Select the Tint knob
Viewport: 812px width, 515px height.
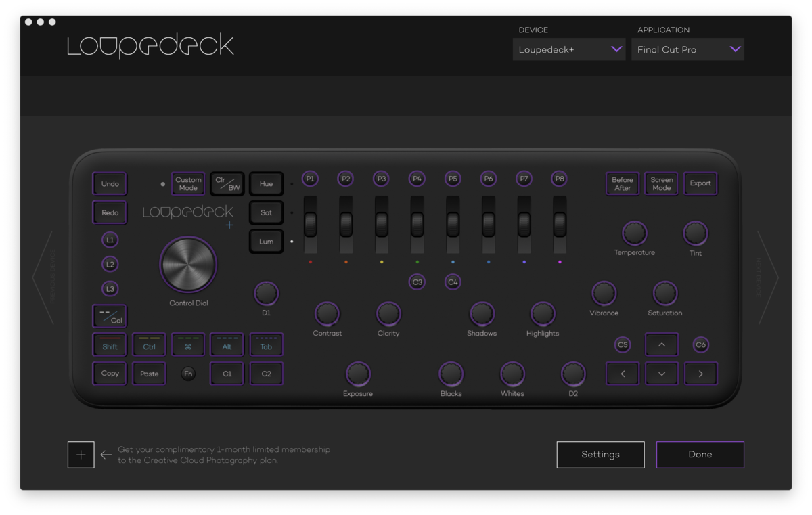point(696,233)
